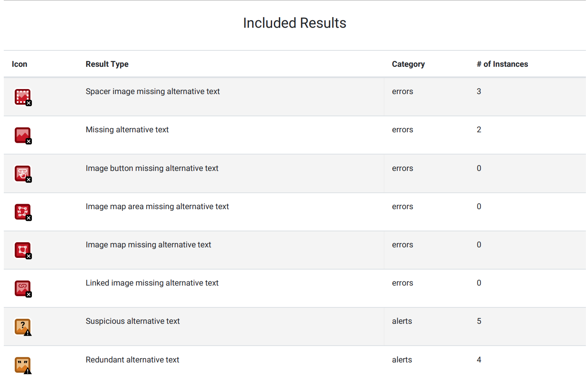Click the Linked image missing alternative text icon
Viewport: 588px width, 383px height.
(x=23, y=289)
